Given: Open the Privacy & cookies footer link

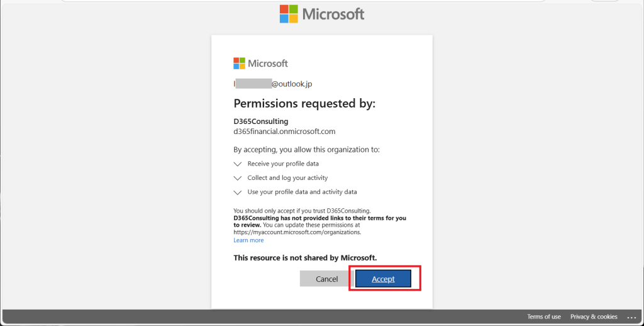Looking at the screenshot, I should pos(594,317).
